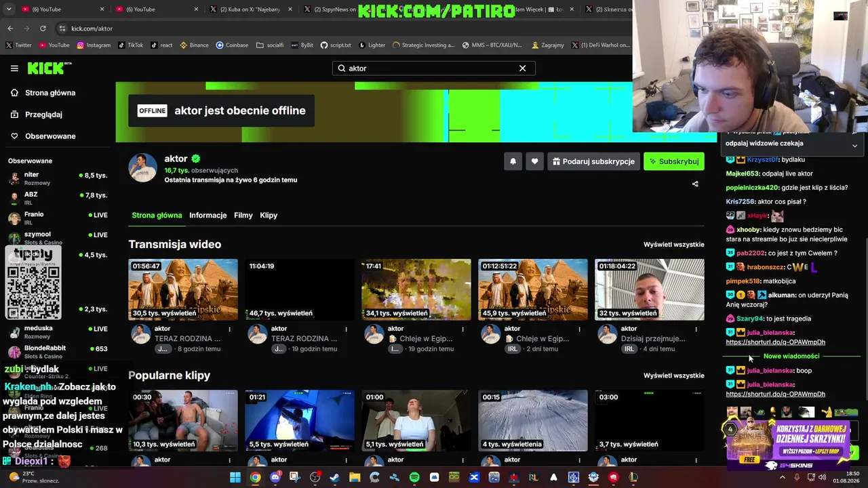
Task: Open the Binance bookmark
Action: (x=194, y=45)
